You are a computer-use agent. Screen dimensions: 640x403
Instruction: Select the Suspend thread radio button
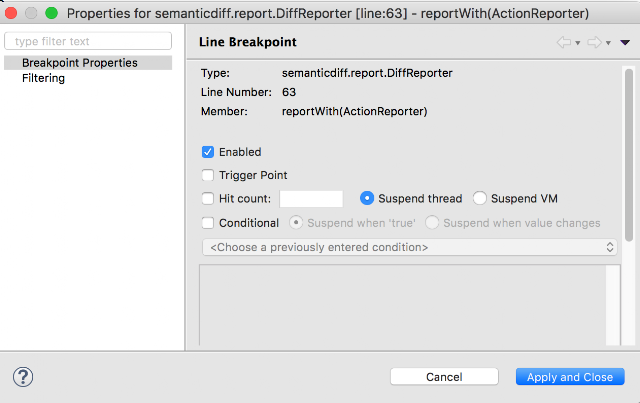pyautogui.click(x=367, y=198)
